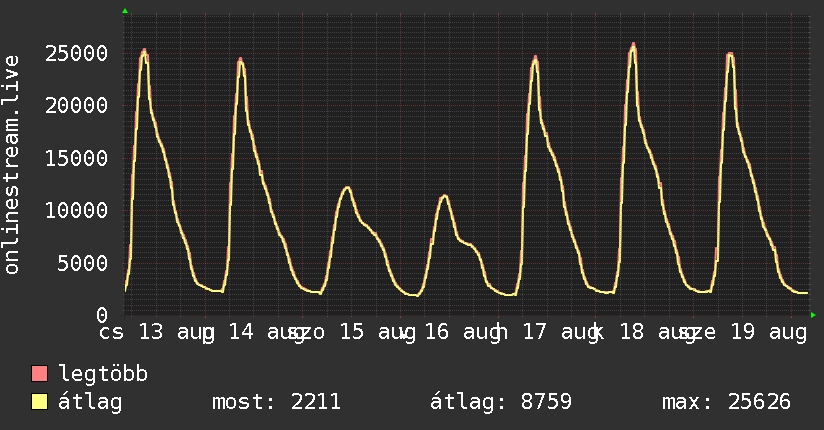Click the '15 aug' date label
Viewport: 824px width, 430px height.
tap(378, 332)
